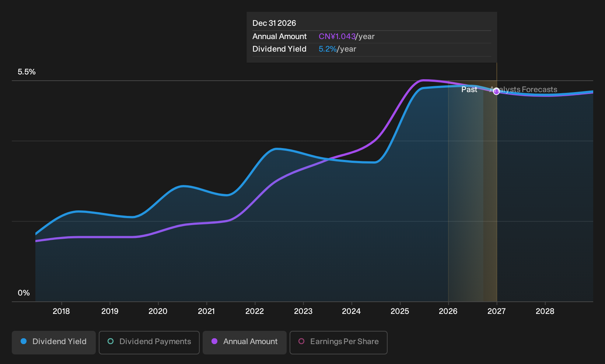Image resolution: width=605 pixels, height=364 pixels.
Task: Select the 2019 label on the x-axis
Action: pos(110,311)
